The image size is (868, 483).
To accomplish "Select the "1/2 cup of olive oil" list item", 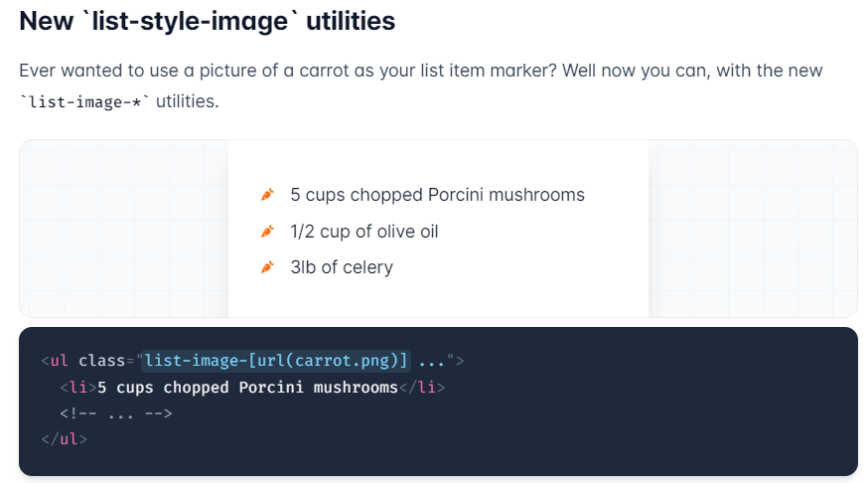I will (x=363, y=232).
